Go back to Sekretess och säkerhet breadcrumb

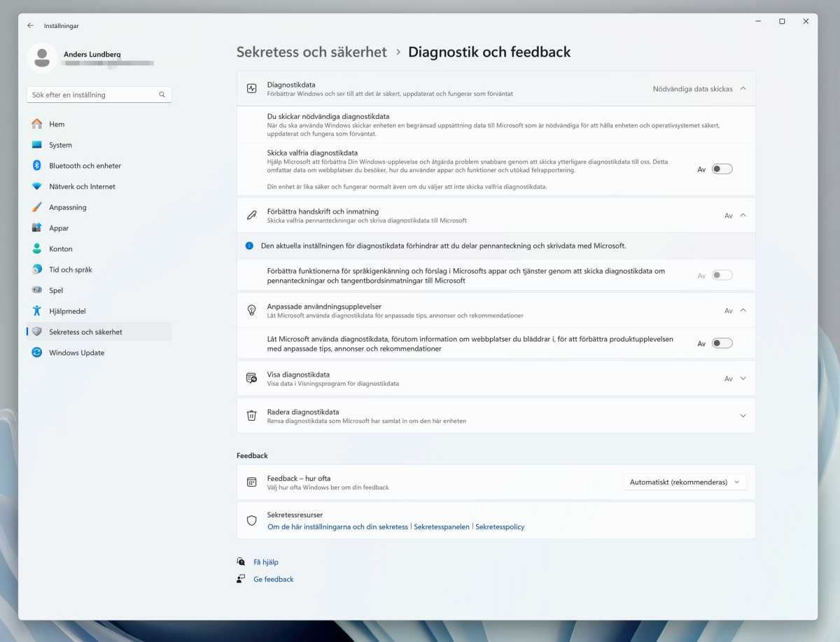pos(311,52)
